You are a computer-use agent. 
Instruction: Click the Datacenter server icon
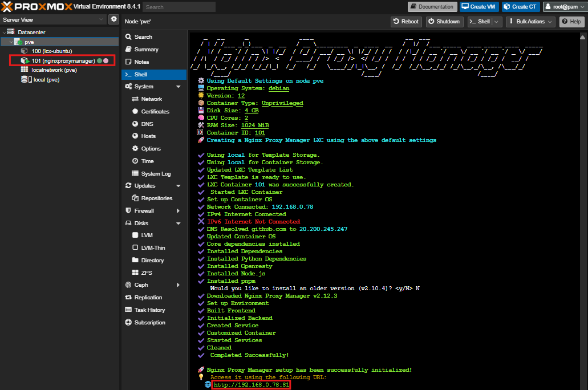pyautogui.click(x=11, y=32)
